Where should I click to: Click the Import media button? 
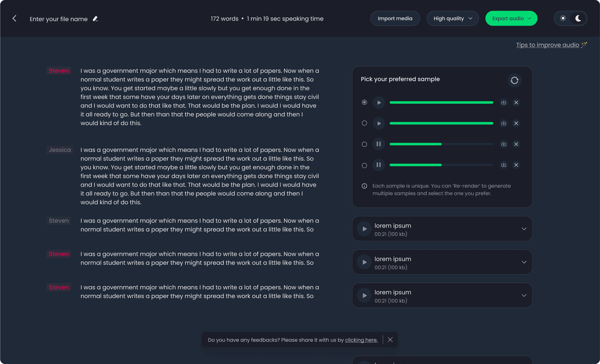[395, 18]
